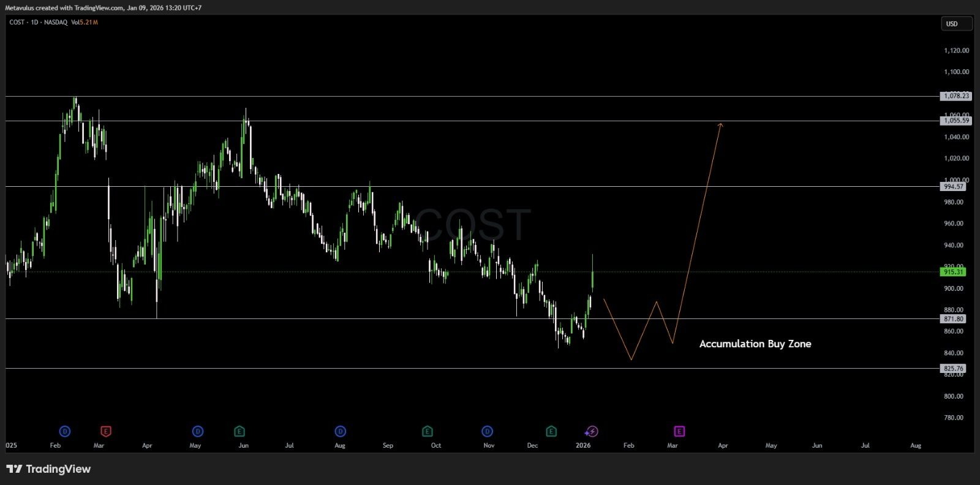Select the green earnings marker near June
Screen dimensions: 980x485
[x=239, y=431]
